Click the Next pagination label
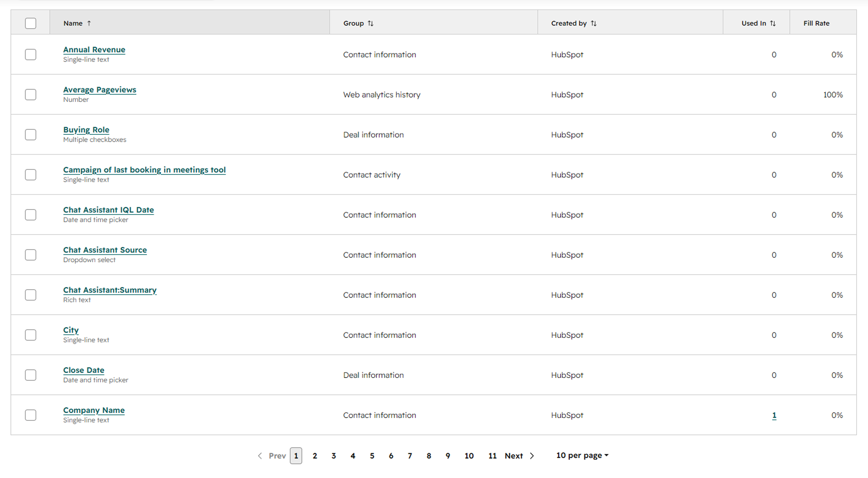Viewport: 868px width, 478px height. [x=514, y=456]
